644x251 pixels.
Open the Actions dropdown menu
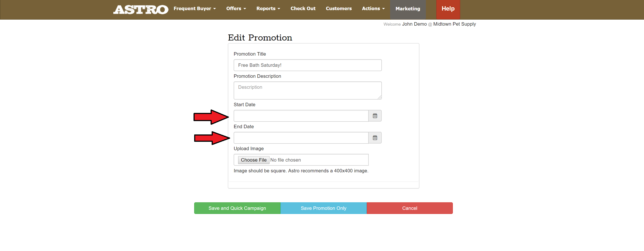tap(373, 8)
